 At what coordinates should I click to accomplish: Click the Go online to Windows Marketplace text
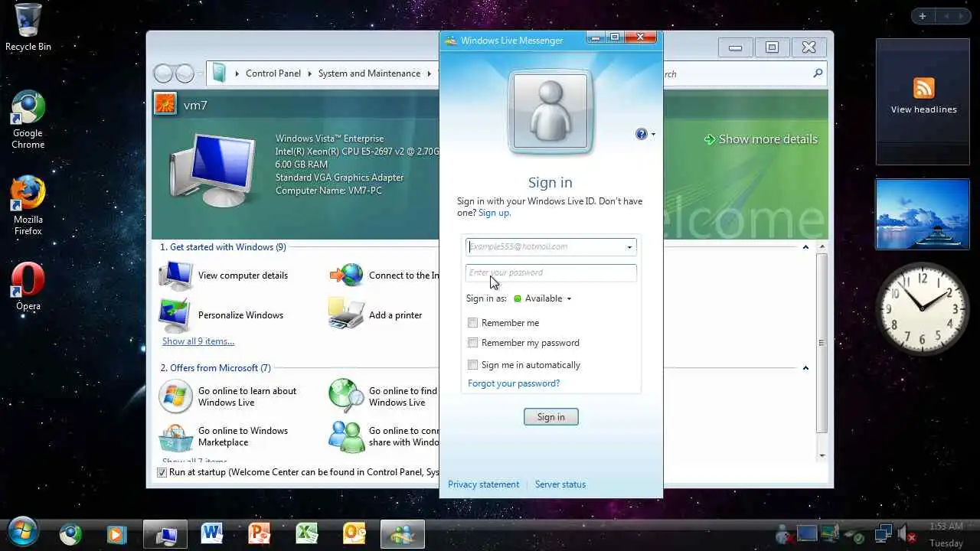point(243,436)
